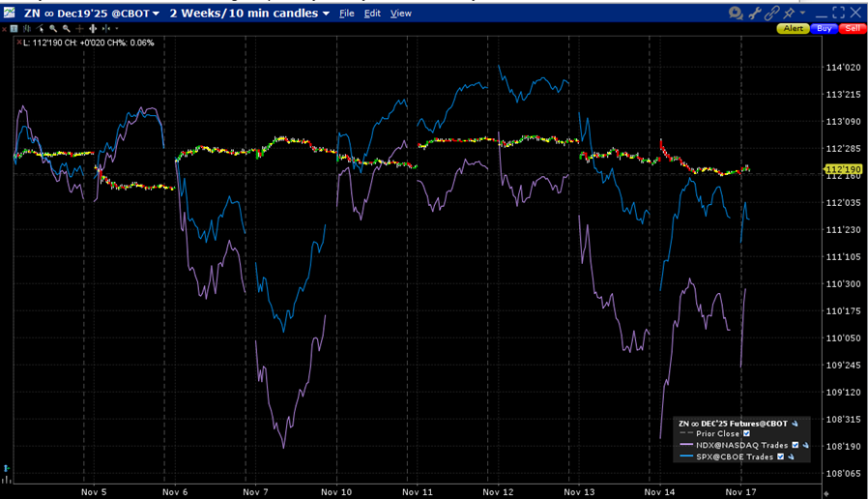Open the ZN Dec19'25 @CBOT contract dropdown
This screenshot has height=499, width=868.
pyautogui.click(x=91, y=13)
